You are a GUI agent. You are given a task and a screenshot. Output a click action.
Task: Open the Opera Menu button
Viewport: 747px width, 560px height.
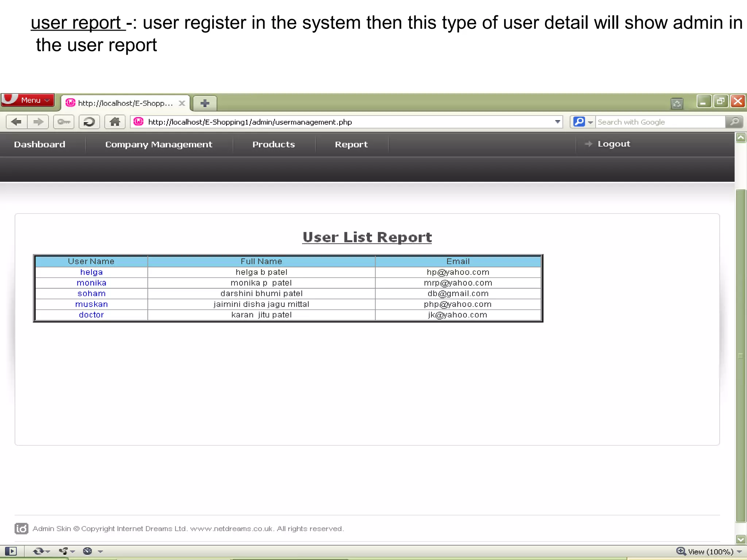(x=28, y=100)
